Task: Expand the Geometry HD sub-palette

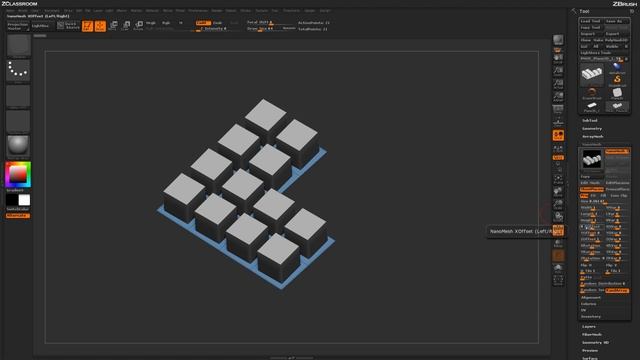Action: (x=595, y=342)
